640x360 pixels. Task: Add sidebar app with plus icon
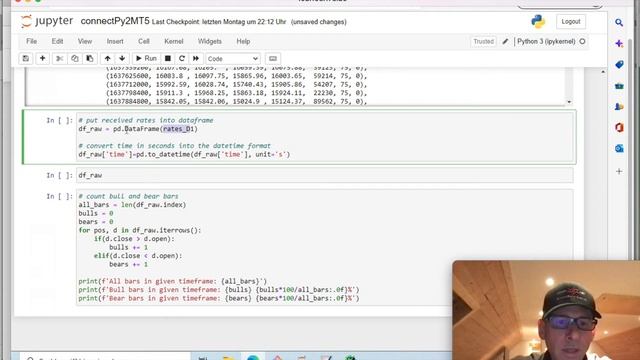(619, 171)
